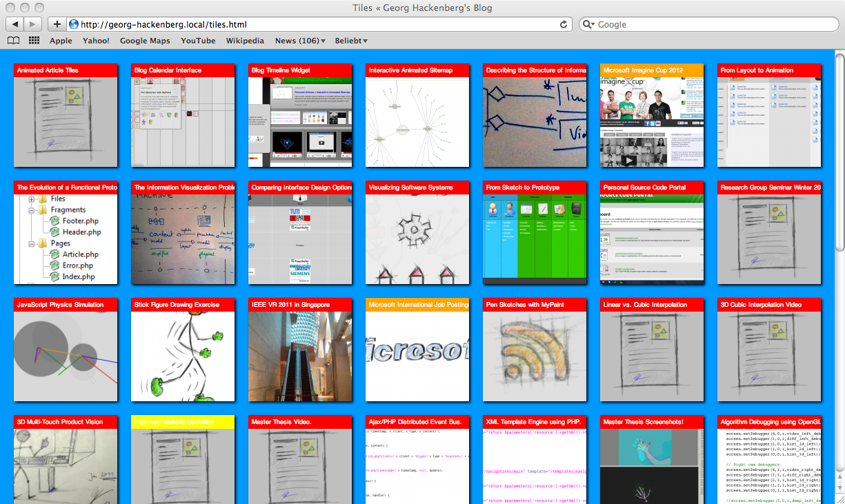Open the Animated Article Tiles tile
Viewport: 845px width, 504px height.
click(x=66, y=115)
